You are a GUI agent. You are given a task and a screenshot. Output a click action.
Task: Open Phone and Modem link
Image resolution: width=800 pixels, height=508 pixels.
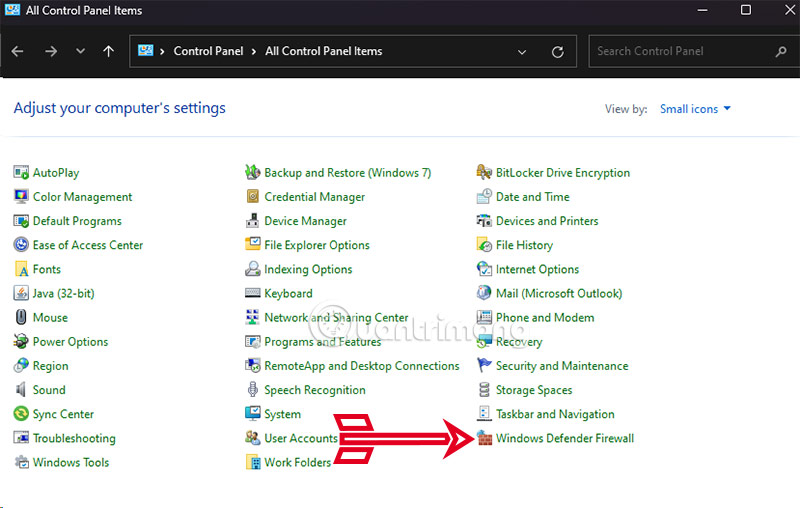click(545, 317)
